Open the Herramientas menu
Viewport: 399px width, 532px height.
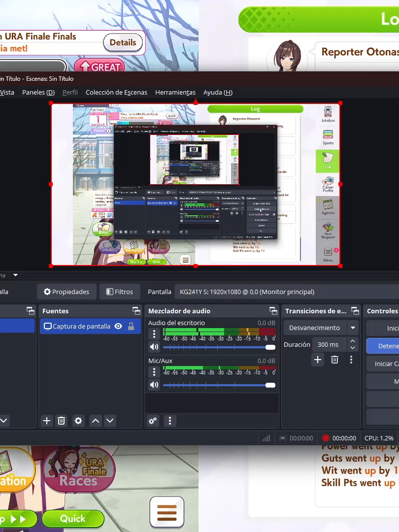[175, 92]
